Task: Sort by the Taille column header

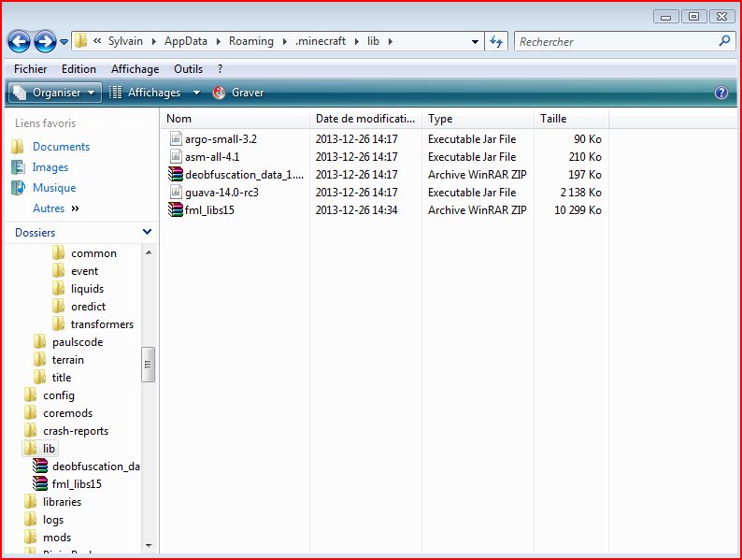Action: pyautogui.click(x=572, y=119)
